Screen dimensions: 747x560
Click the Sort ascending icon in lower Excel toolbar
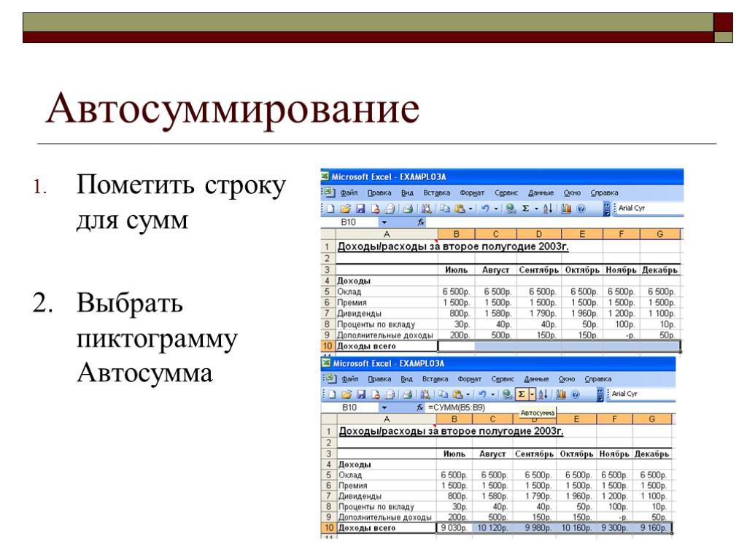543,394
